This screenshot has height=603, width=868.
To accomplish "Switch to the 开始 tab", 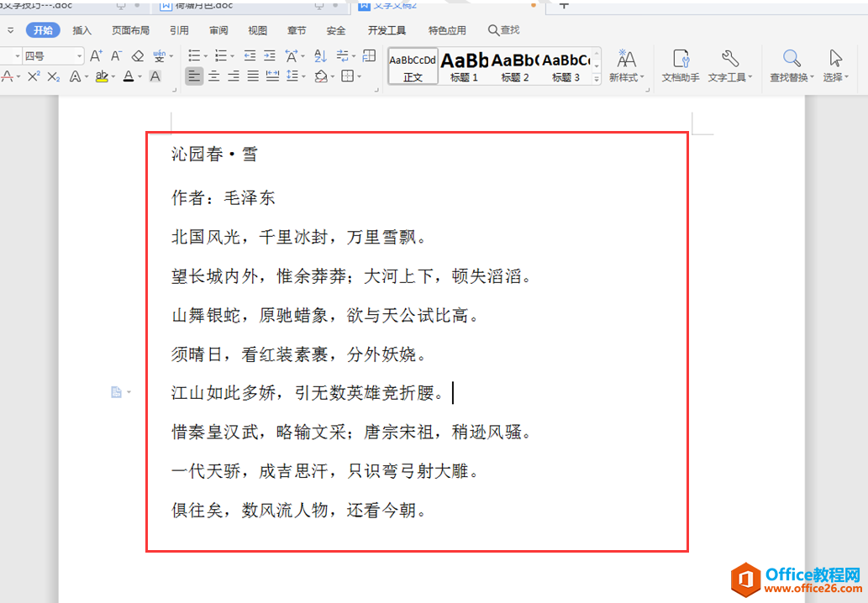I will pyautogui.click(x=43, y=30).
